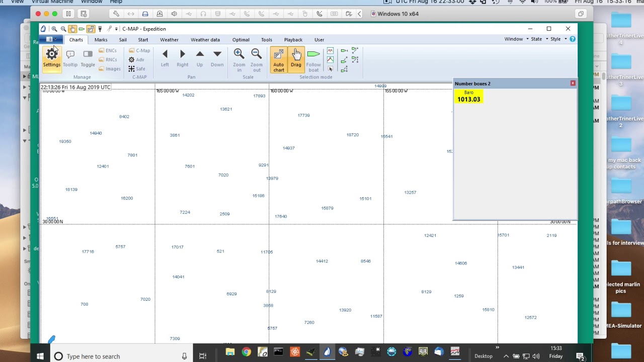644x362 pixels.
Task: Click selection mode pointer arrow icon
Action: pos(330,69)
